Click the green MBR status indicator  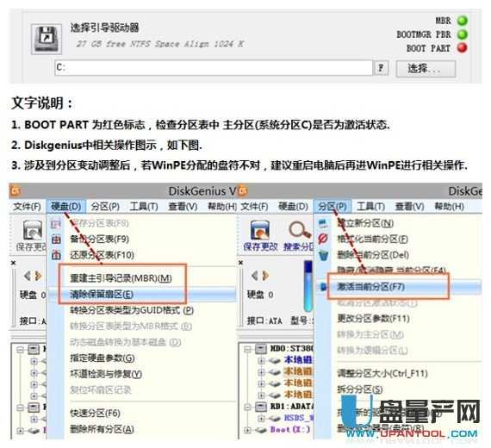463,21
